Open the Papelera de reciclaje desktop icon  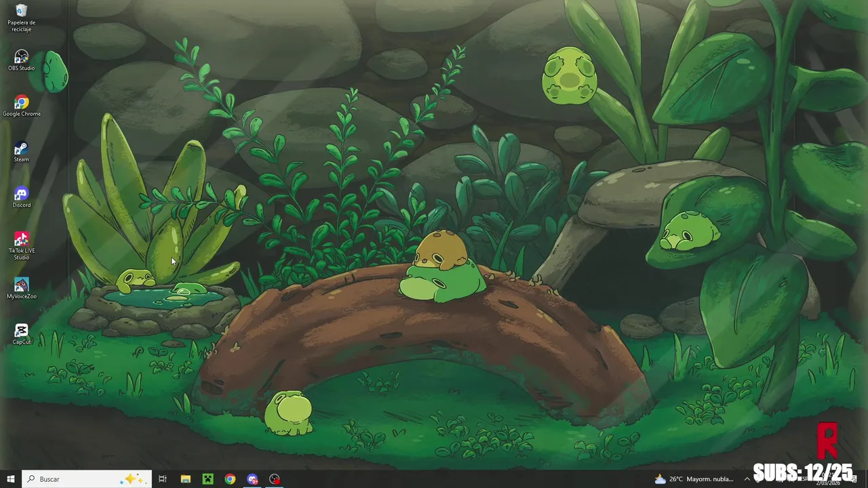pyautogui.click(x=22, y=18)
